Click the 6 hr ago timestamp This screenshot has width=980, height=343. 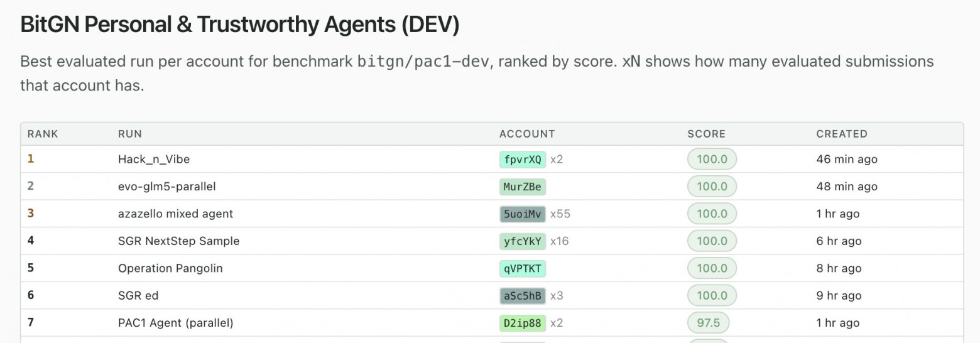coord(839,241)
